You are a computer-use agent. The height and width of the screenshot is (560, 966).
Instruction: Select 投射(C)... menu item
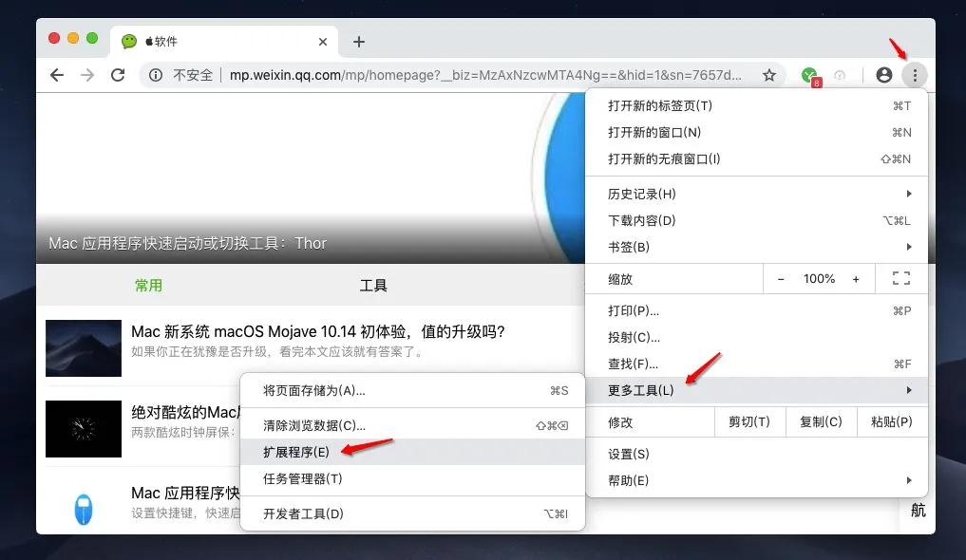tap(756, 337)
